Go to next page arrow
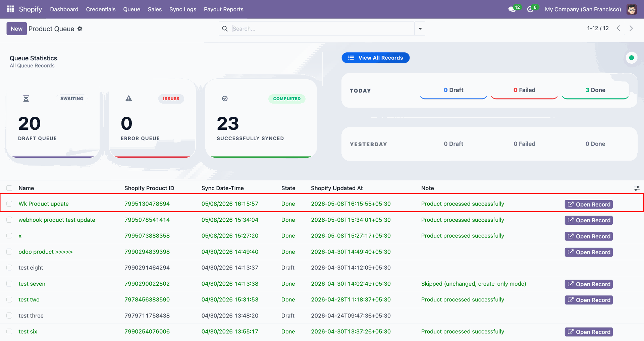 pos(631,29)
